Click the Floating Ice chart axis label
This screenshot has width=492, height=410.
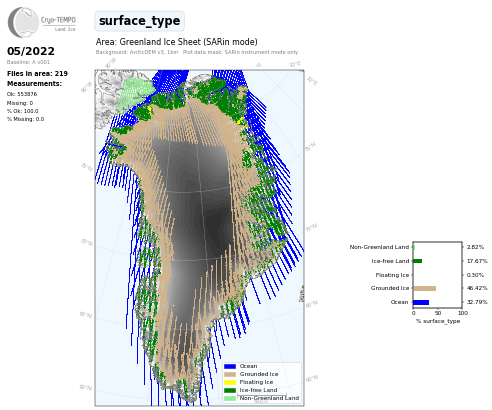point(392,275)
